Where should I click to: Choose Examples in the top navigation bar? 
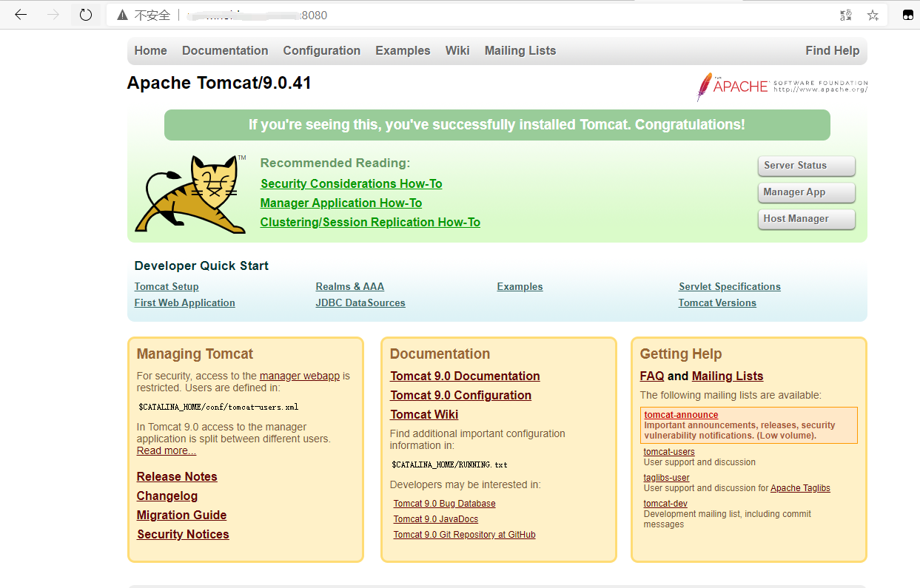click(x=403, y=50)
